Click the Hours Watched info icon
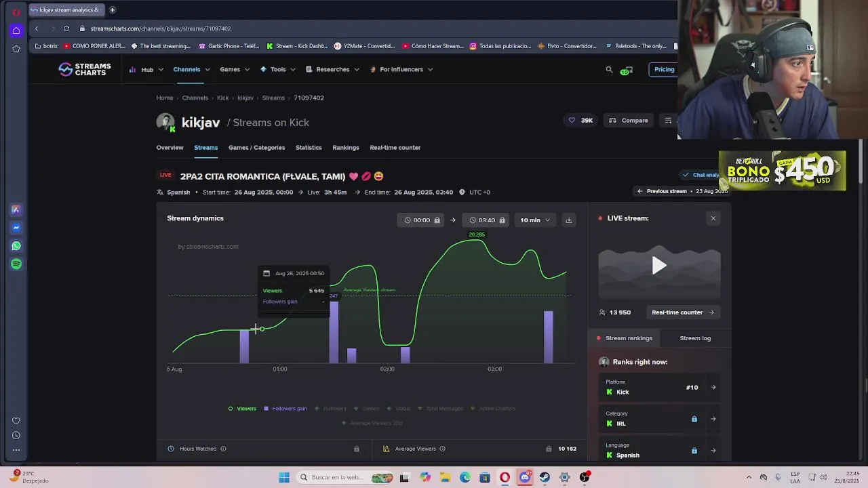 click(x=223, y=449)
